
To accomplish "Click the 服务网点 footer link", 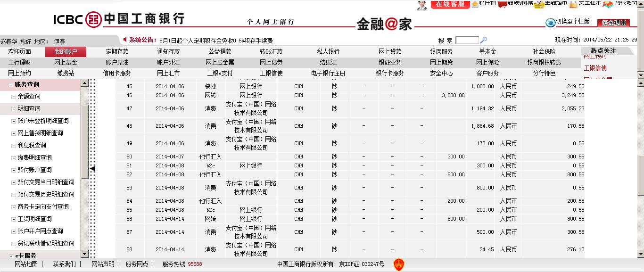I will pyautogui.click(x=137, y=264).
